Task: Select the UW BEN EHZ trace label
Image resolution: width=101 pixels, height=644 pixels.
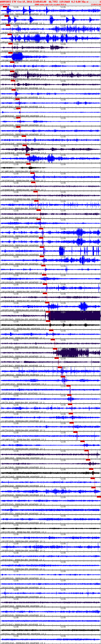Action: (23, 70)
